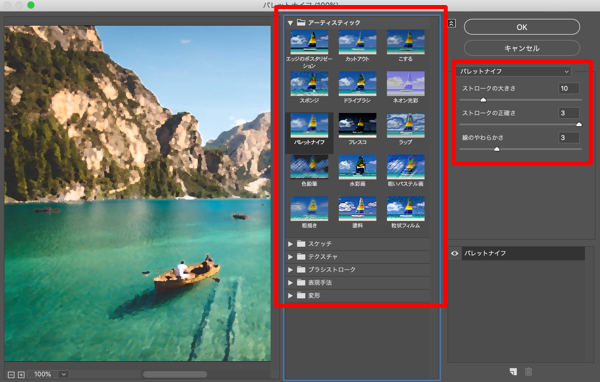Add a new effect layer
Image resolution: width=600 pixels, height=382 pixels.
pyautogui.click(x=513, y=371)
